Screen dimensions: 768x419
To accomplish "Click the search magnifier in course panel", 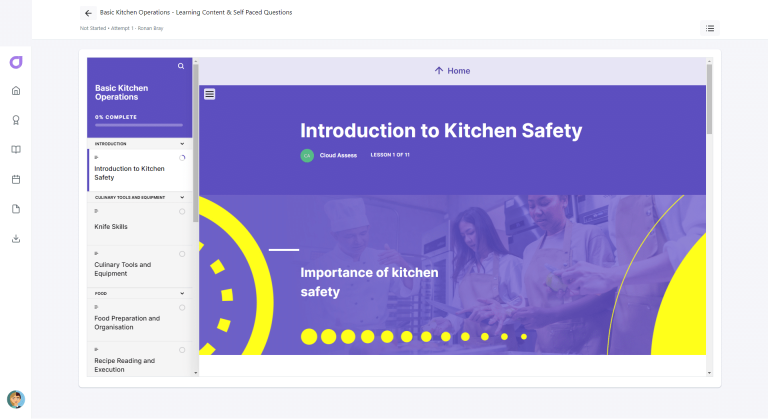I will tap(181, 66).
